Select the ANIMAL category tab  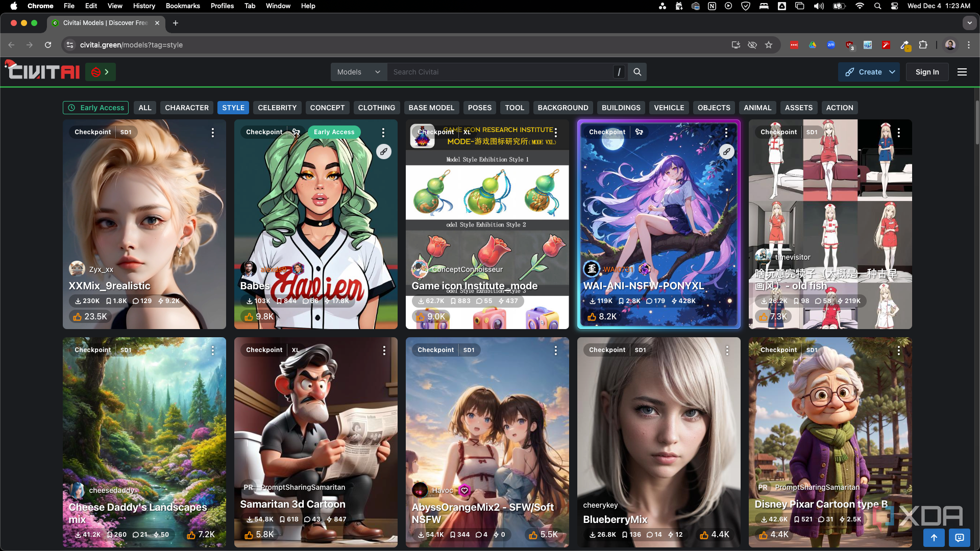coord(757,108)
